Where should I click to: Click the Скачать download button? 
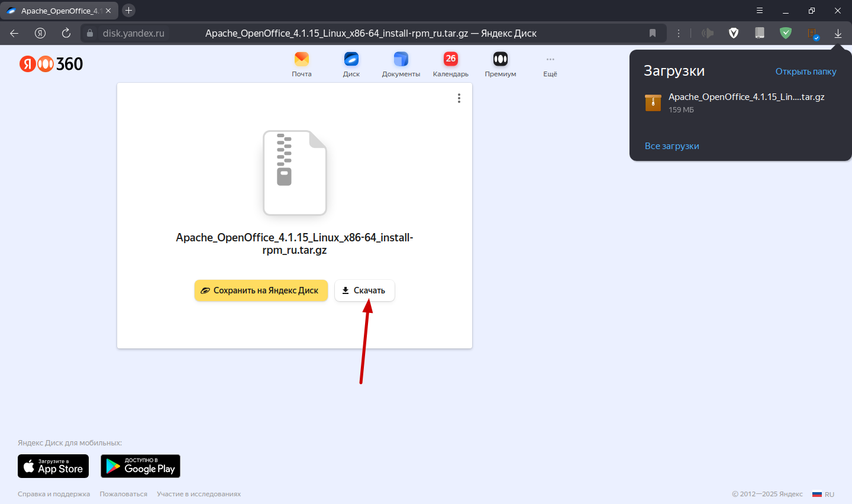(364, 290)
